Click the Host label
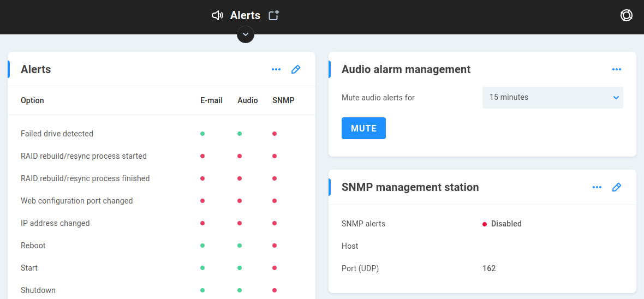The image size is (644, 299). pyautogui.click(x=350, y=246)
